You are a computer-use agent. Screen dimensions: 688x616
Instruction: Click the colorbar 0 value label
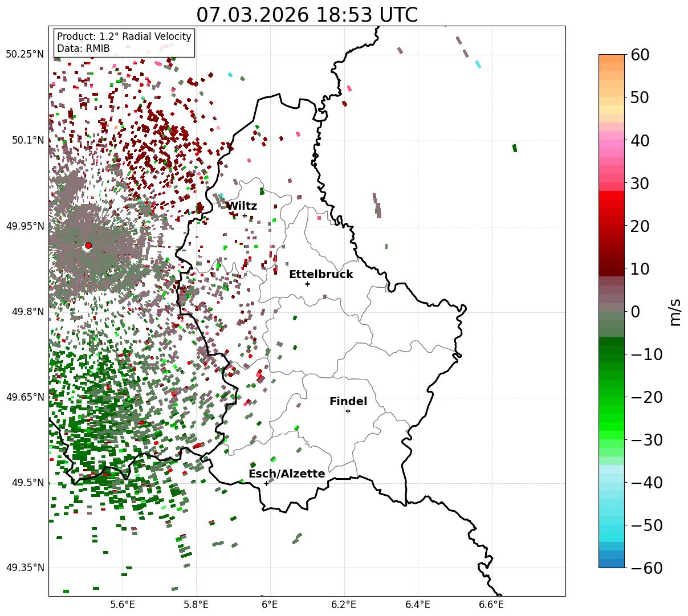tap(636, 312)
